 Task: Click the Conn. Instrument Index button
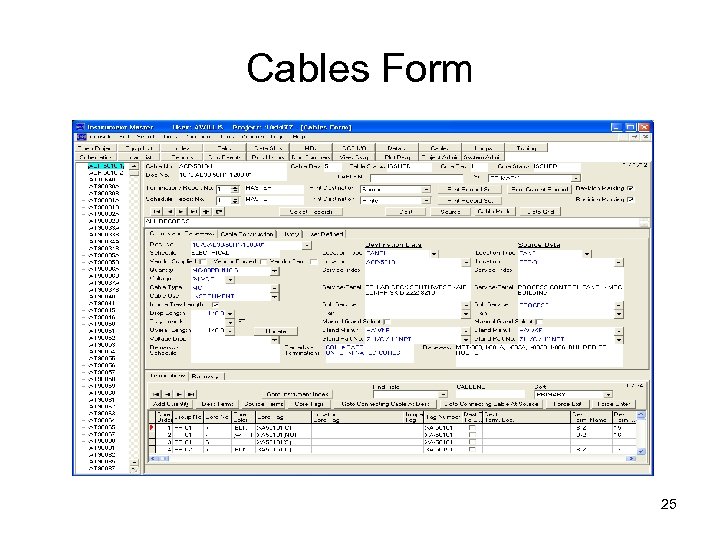[x=297, y=394]
